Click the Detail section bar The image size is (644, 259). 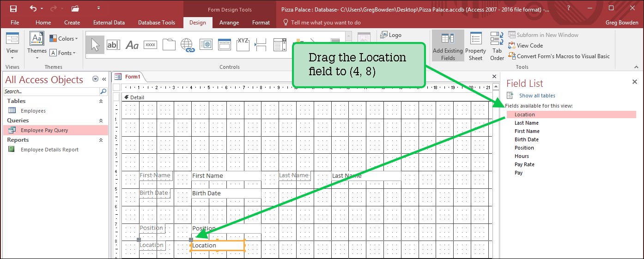(306, 97)
